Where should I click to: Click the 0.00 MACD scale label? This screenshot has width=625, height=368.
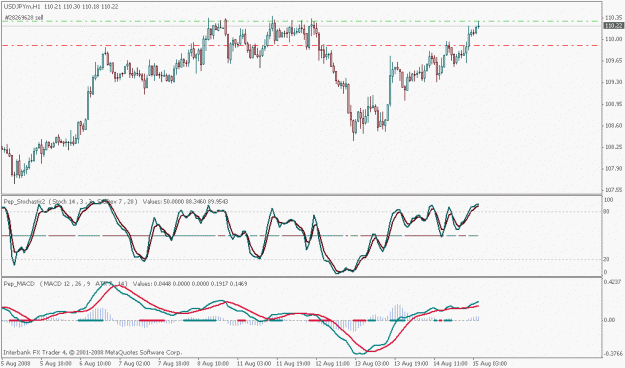[x=610, y=320]
